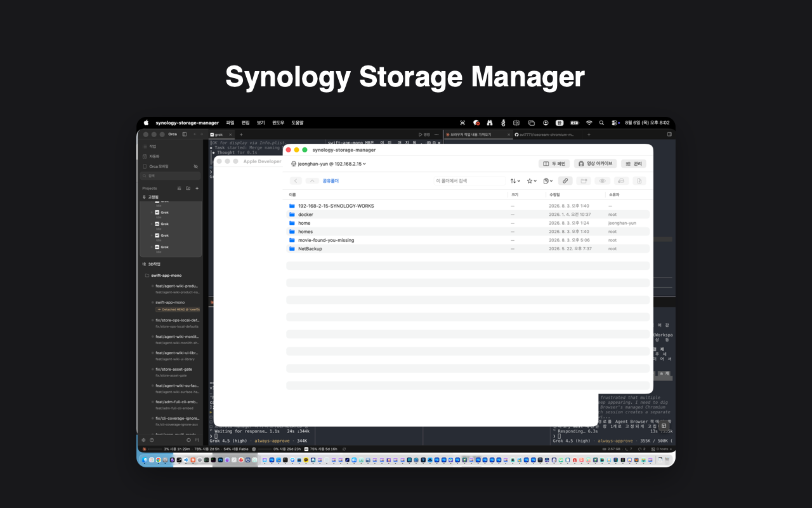
Task: Go back with the left chevron button
Action: tap(296, 181)
